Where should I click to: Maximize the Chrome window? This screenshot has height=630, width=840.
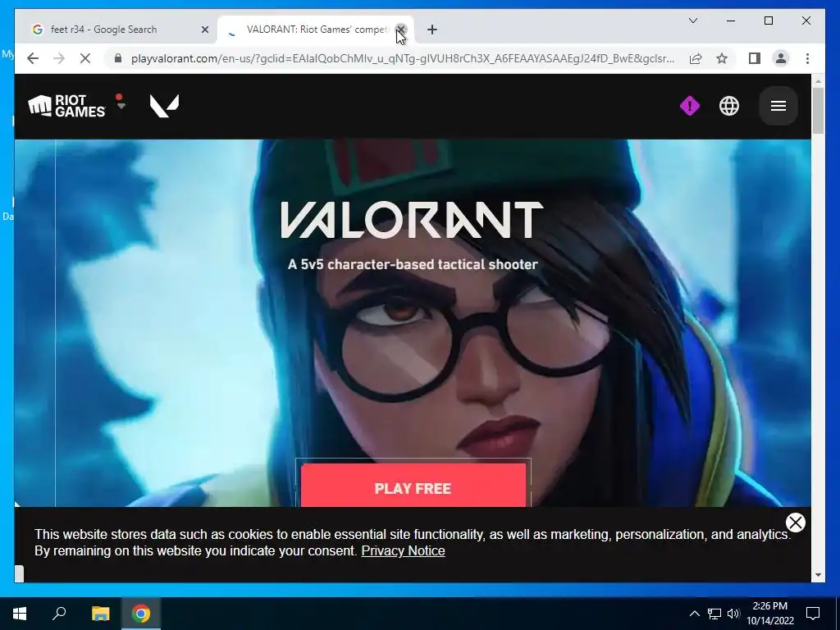[768, 21]
